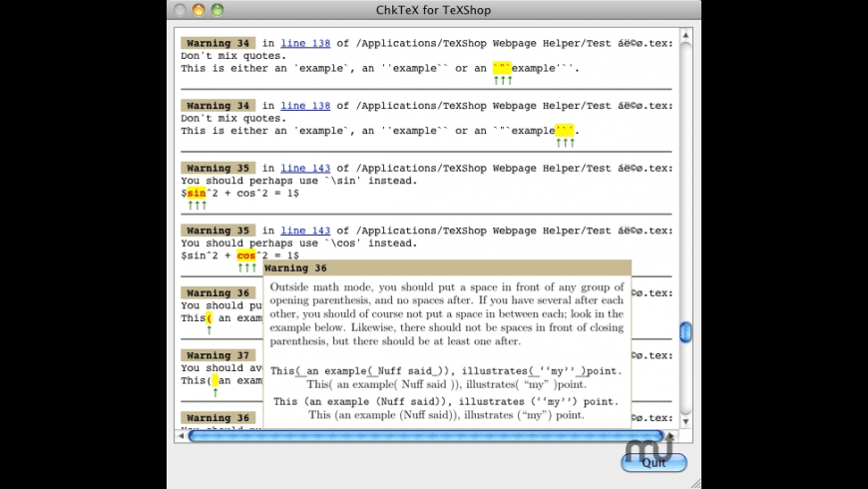Click the Warning 35 label above the \sin suggestion
Viewport: 868px width, 489px height.
pos(218,169)
